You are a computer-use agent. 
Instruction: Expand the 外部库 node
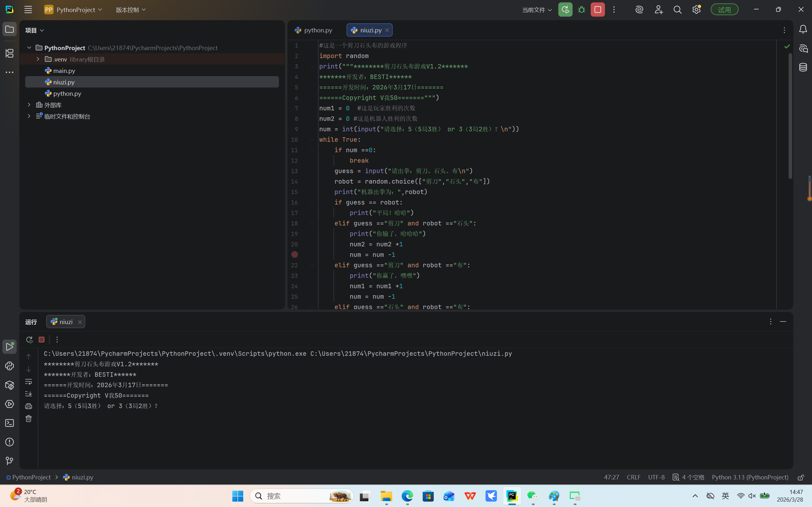click(29, 105)
